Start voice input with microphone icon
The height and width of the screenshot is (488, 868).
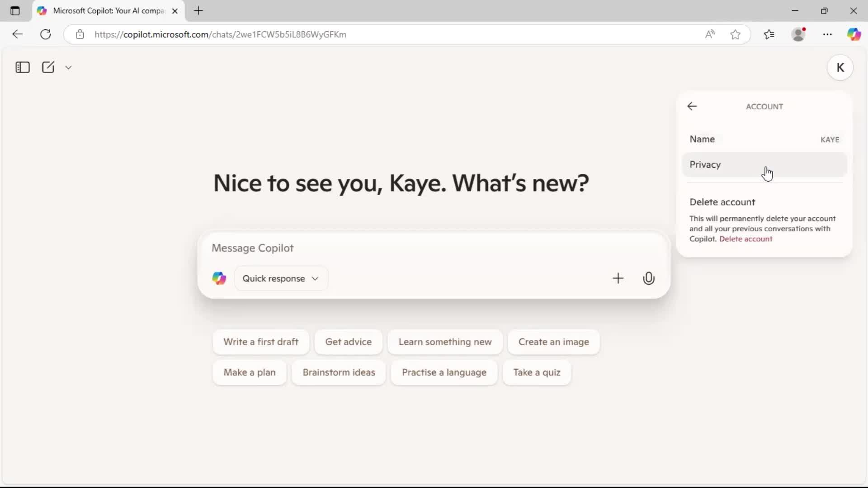(648, 278)
